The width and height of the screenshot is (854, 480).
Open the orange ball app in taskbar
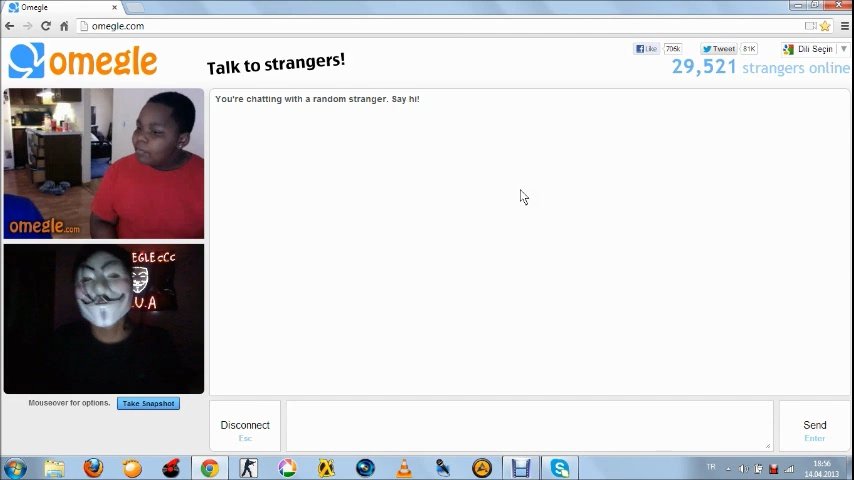[132, 468]
